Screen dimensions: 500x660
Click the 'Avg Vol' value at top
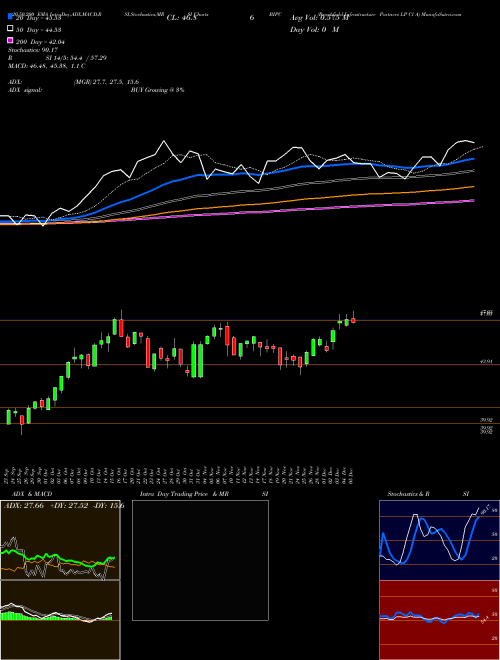319,18
